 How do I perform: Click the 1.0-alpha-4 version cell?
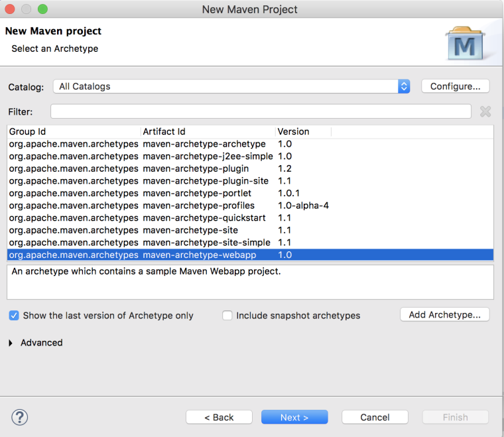pyautogui.click(x=303, y=206)
